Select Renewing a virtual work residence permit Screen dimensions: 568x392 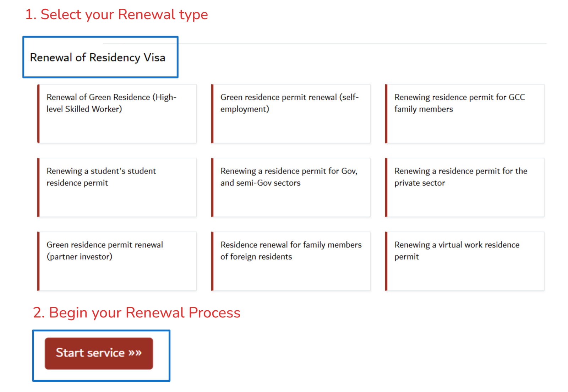464,261
